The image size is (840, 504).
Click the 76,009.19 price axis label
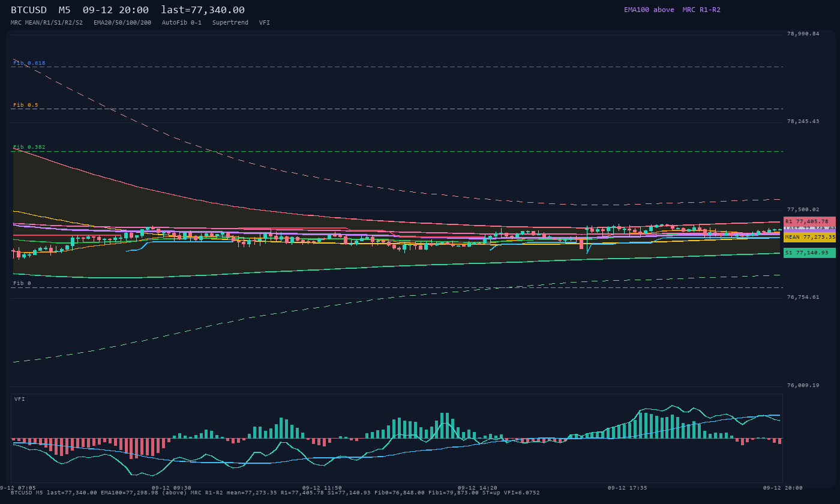(x=803, y=385)
